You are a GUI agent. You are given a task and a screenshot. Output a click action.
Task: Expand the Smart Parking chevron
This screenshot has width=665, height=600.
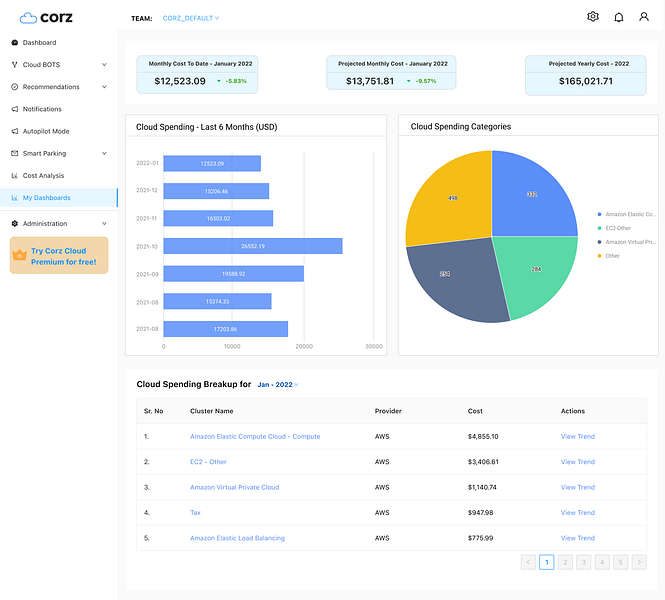[104, 153]
